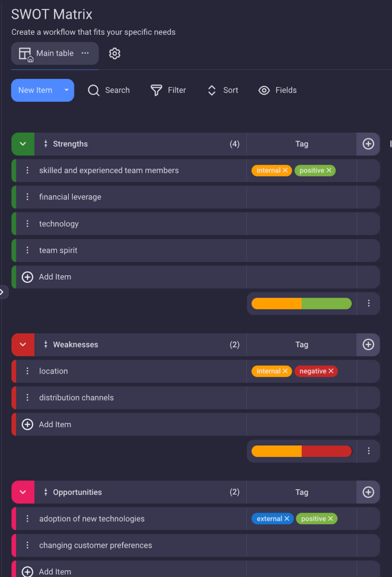Collapse the Weaknesses group

22,345
